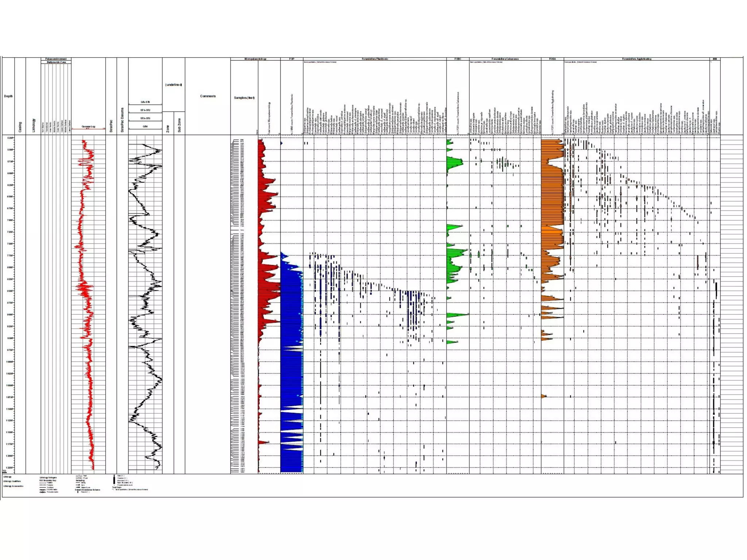Open the Micropalaeontology panel heading
Screen dimensions: 747x560
point(255,59)
